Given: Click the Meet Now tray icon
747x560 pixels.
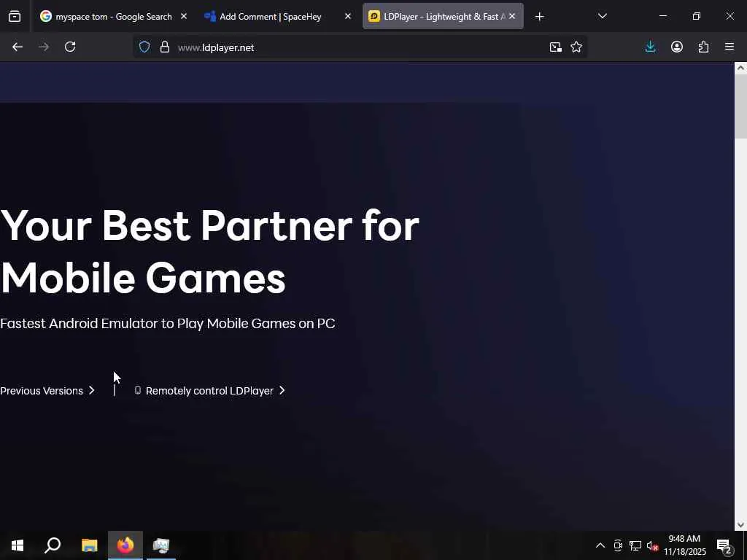Looking at the screenshot, I should 618,545.
